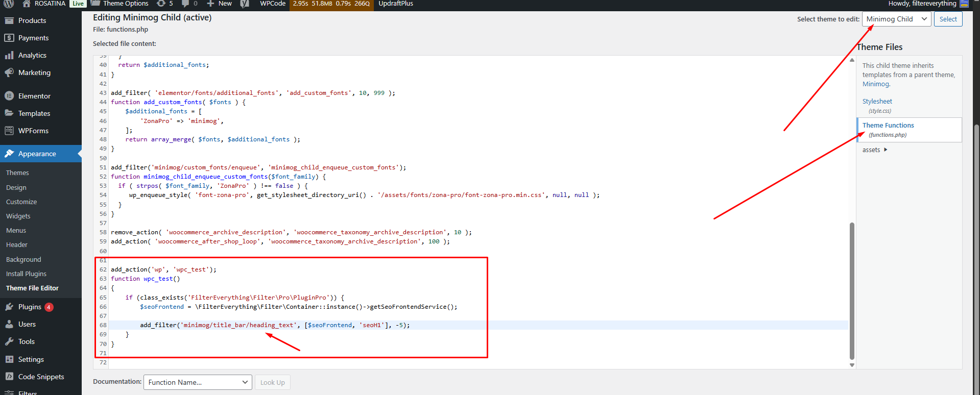The image size is (980, 395).
Task: Click the Users person icon
Action: point(9,324)
